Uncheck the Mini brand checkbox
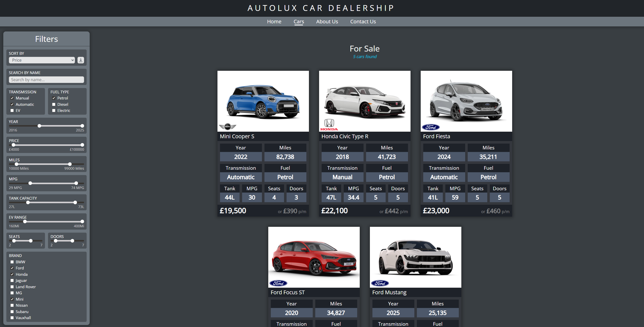The width and height of the screenshot is (644, 327). 12,299
